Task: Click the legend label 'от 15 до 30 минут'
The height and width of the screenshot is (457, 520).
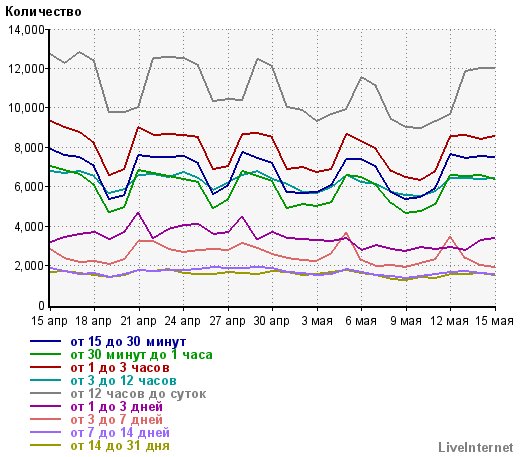Action: coord(128,342)
